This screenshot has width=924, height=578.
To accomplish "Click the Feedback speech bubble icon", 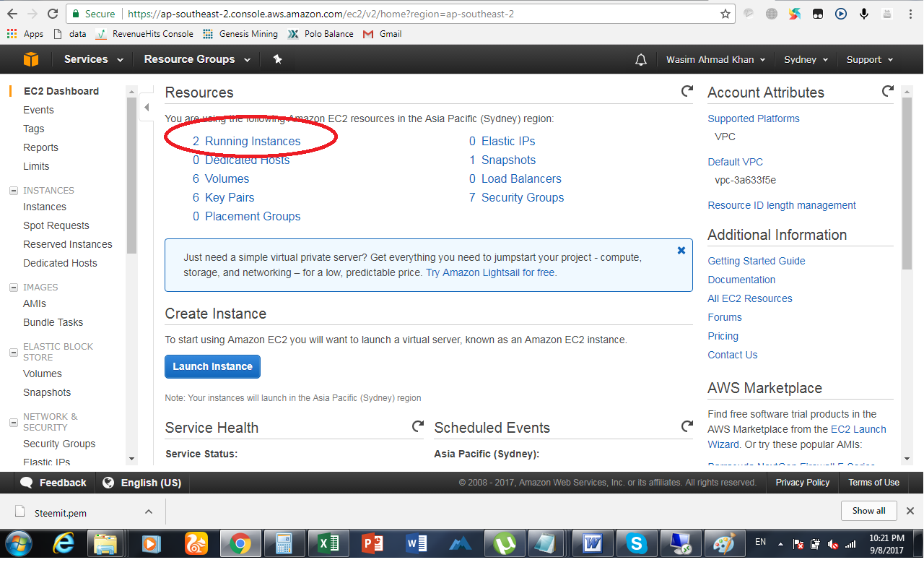I will point(27,483).
